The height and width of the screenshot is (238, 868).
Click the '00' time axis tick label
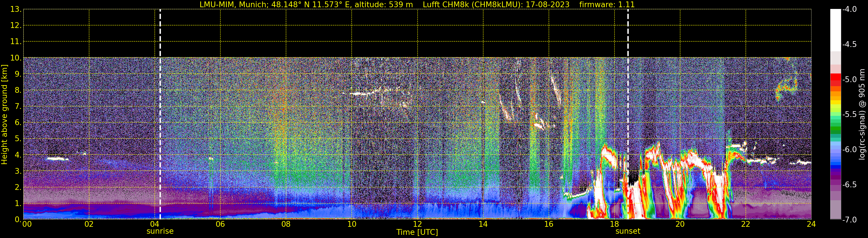[27, 224]
